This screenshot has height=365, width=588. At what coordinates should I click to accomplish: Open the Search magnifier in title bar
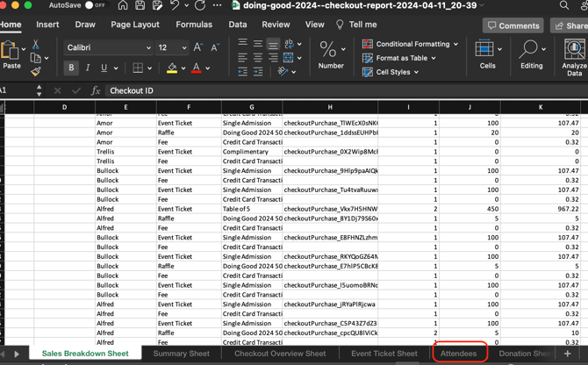coord(563,5)
